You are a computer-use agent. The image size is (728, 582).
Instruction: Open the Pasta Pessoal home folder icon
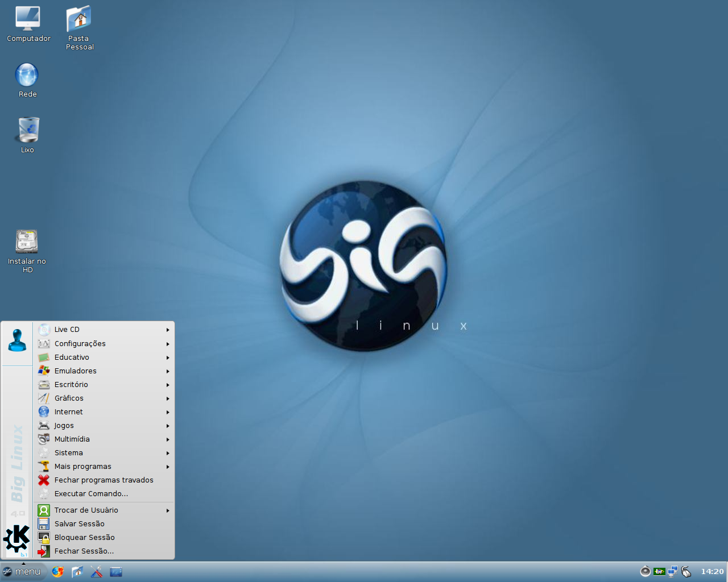tap(79, 28)
